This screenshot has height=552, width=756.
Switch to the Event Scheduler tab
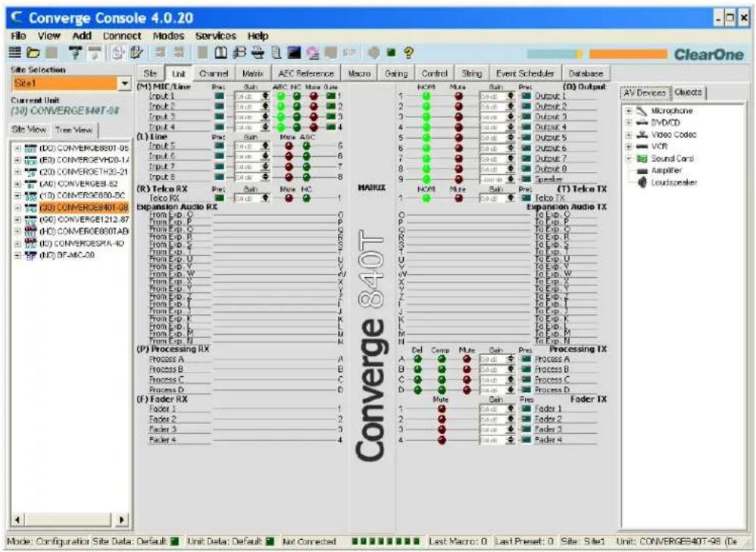click(525, 73)
